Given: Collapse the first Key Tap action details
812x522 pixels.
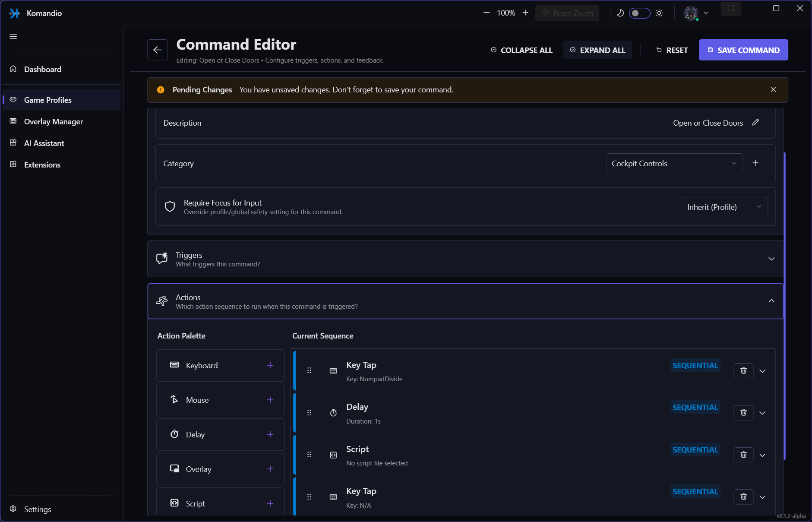Looking at the screenshot, I should coord(762,370).
